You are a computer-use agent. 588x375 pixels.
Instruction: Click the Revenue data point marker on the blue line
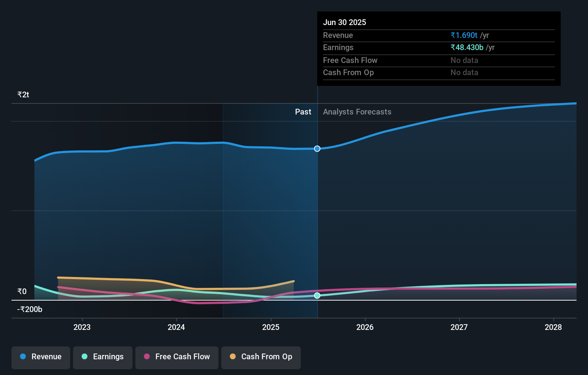coord(317,148)
